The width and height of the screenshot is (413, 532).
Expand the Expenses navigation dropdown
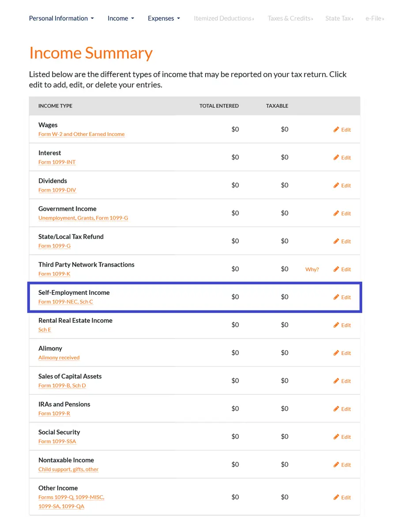[x=164, y=19]
